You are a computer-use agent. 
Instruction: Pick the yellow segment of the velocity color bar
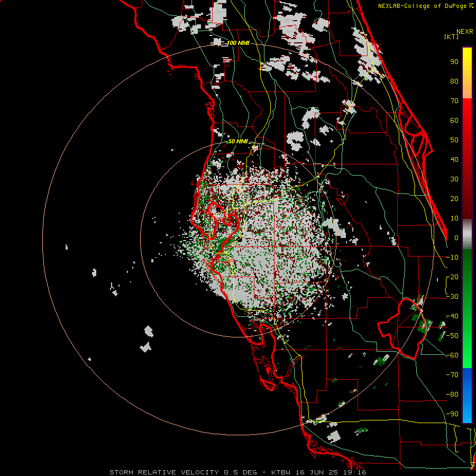467,73
